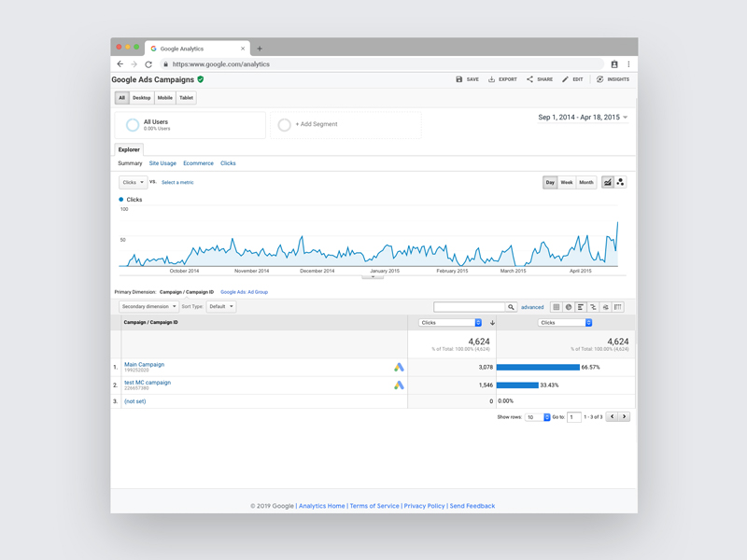Select the Performance bar view icon
The height and width of the screenshot is (560, 747).
coord(581,307)
